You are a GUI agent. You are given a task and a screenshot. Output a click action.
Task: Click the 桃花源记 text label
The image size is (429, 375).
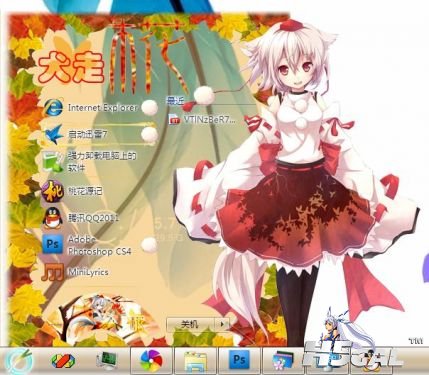85,191
